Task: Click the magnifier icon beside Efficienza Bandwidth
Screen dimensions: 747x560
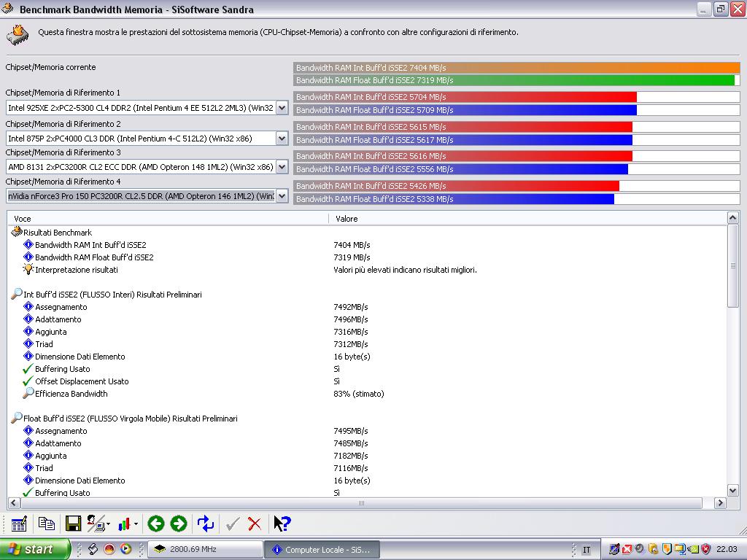Action: click(28, 393)
